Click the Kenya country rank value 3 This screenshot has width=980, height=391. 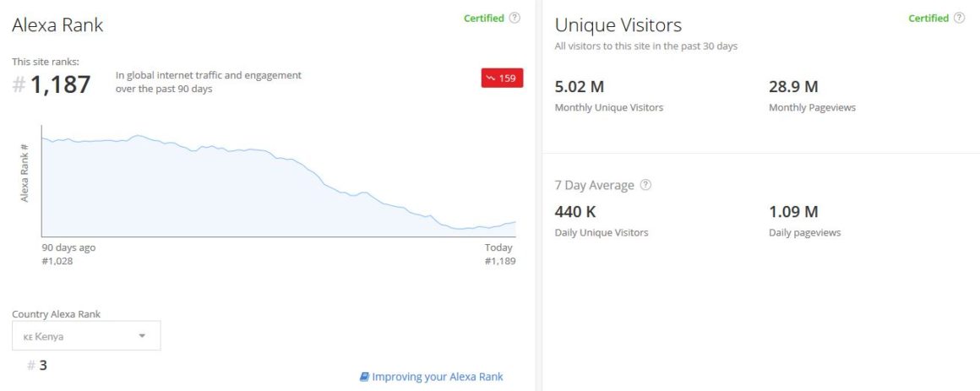pyautogui.click(x=43, y=366)
